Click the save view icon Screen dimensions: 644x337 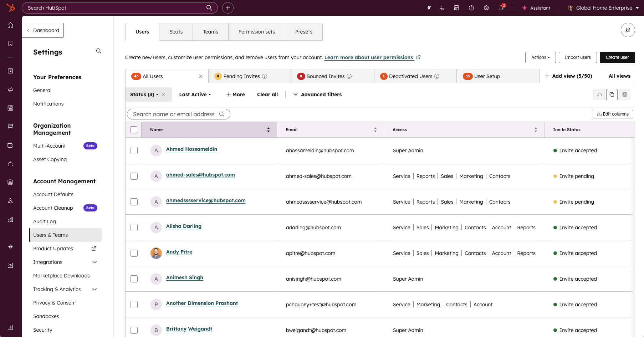pyautogui.click(x=625, y=95)
